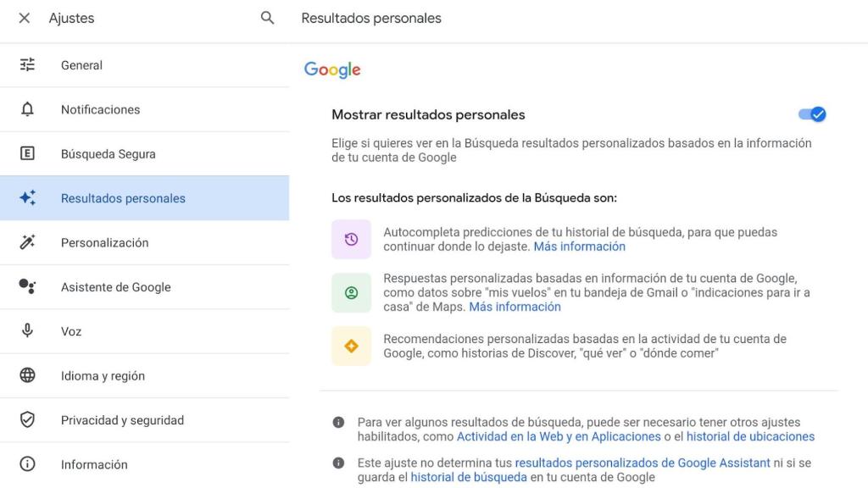Open the Voz settings

[144, 331]
